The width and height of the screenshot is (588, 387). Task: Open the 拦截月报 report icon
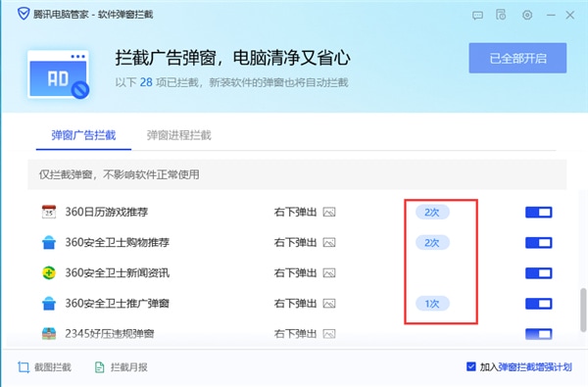pyautogui.click(x=99, y=367)
